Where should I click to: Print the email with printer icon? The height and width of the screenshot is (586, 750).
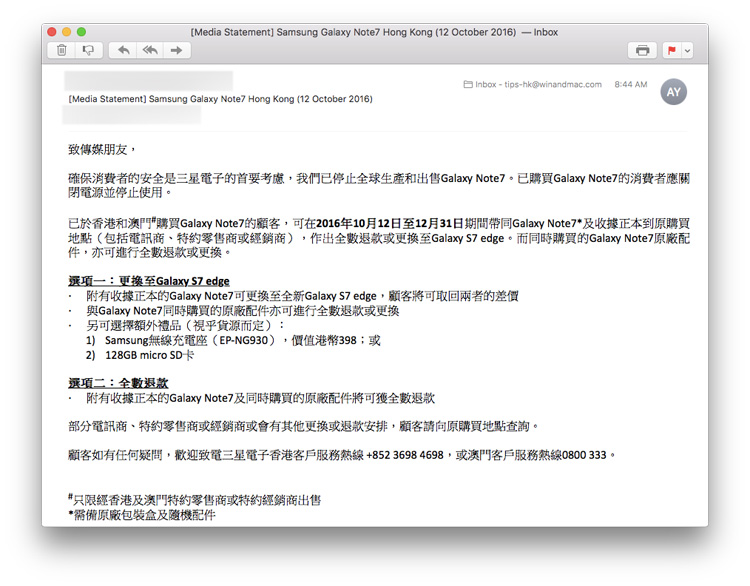click(642, 50)
